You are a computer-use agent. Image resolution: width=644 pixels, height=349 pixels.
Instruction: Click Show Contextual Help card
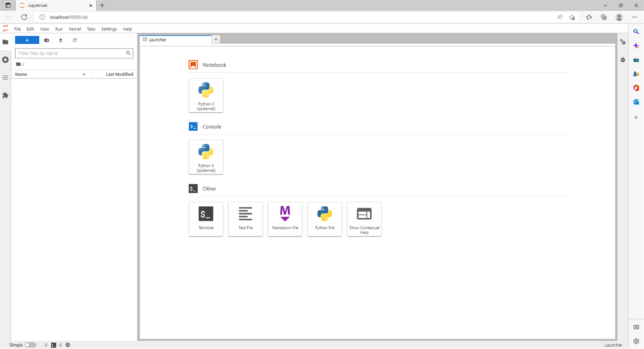[x=364, y=219]
